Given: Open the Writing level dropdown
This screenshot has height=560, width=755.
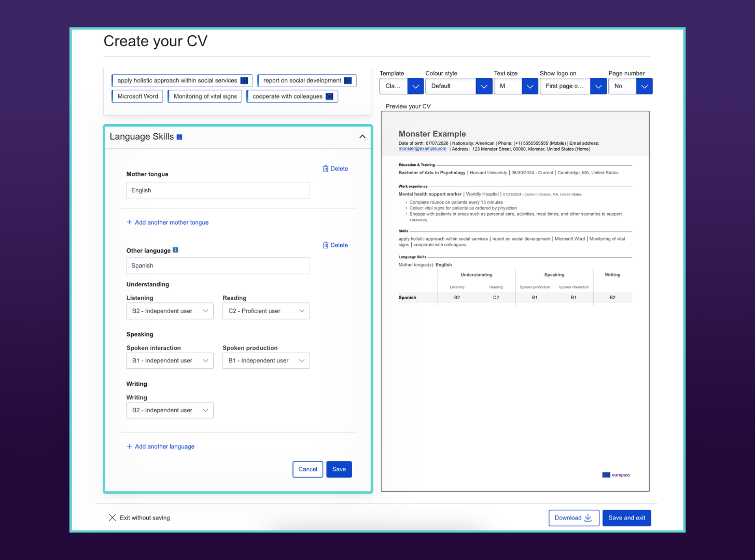Looking at the screenshot, I should click(x=170, y=410).
